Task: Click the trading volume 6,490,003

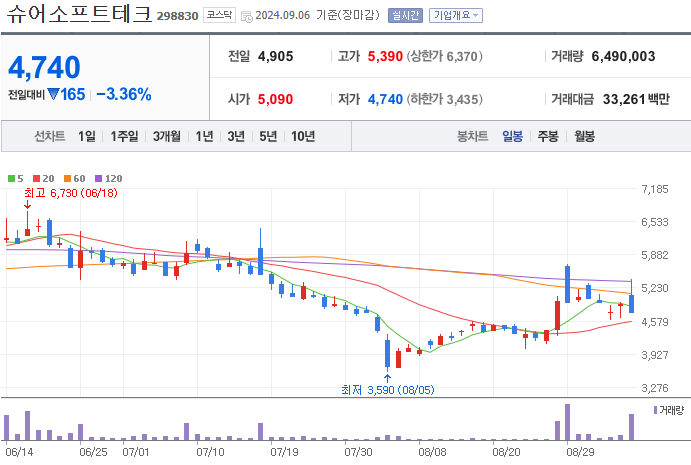Action: pos(623,56)
